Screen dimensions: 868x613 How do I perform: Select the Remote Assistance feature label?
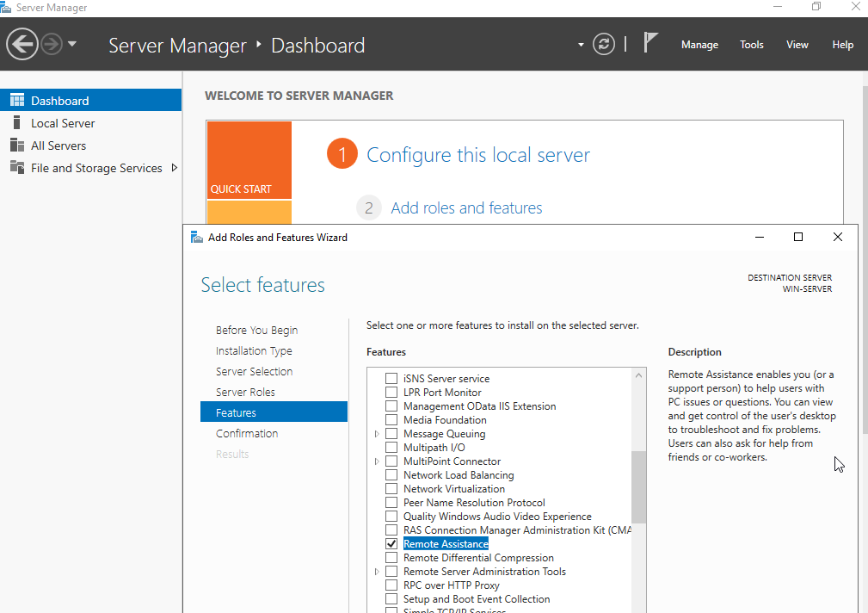tap(446, 544)
